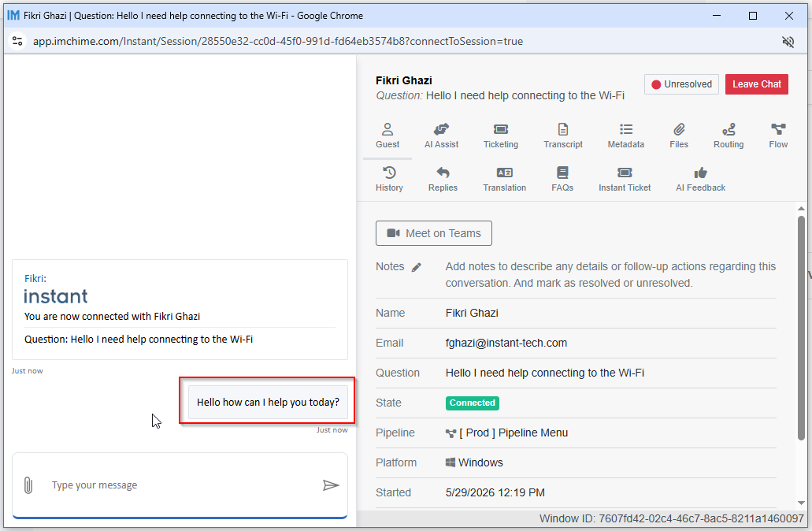
Task: Click the Question row value in details
Action: coord(545,373)
